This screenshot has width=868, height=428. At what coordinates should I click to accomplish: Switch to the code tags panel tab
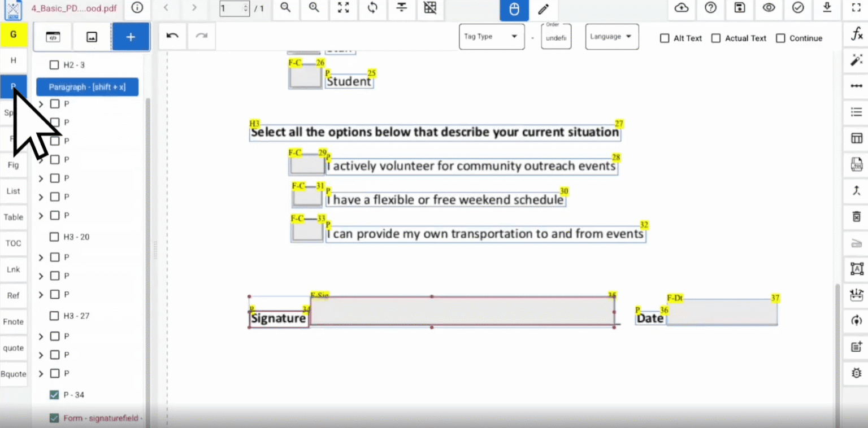tap(53, 37)
